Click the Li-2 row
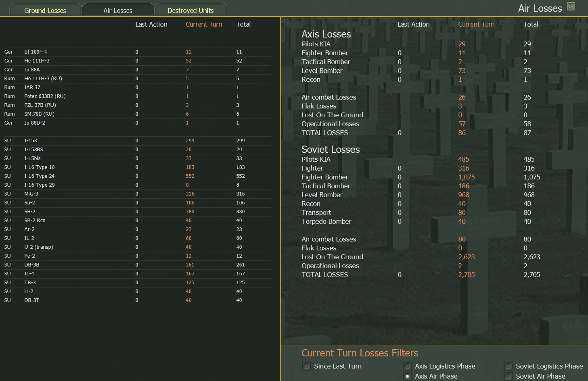 coord(137,291)
